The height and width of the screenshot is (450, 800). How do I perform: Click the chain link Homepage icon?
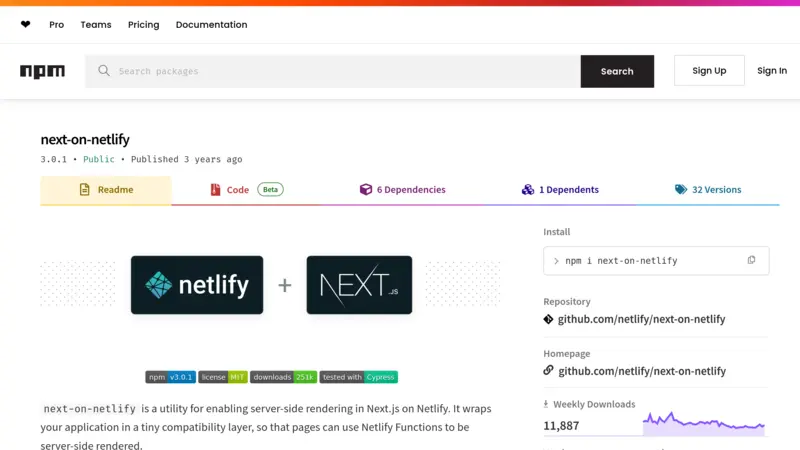[548, 370]
